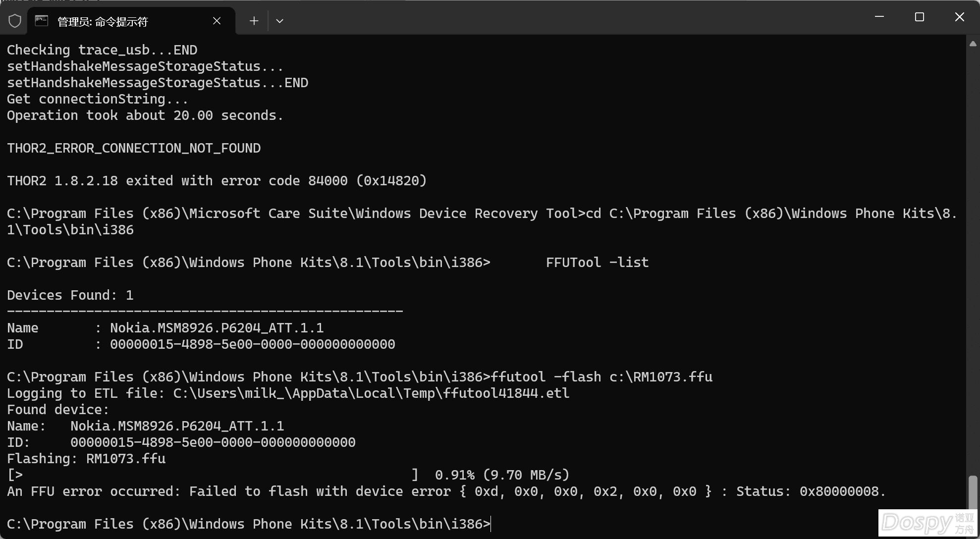Maximize the terminal window
The width and height of the screenshot is (980, 539).
point(920,17)
